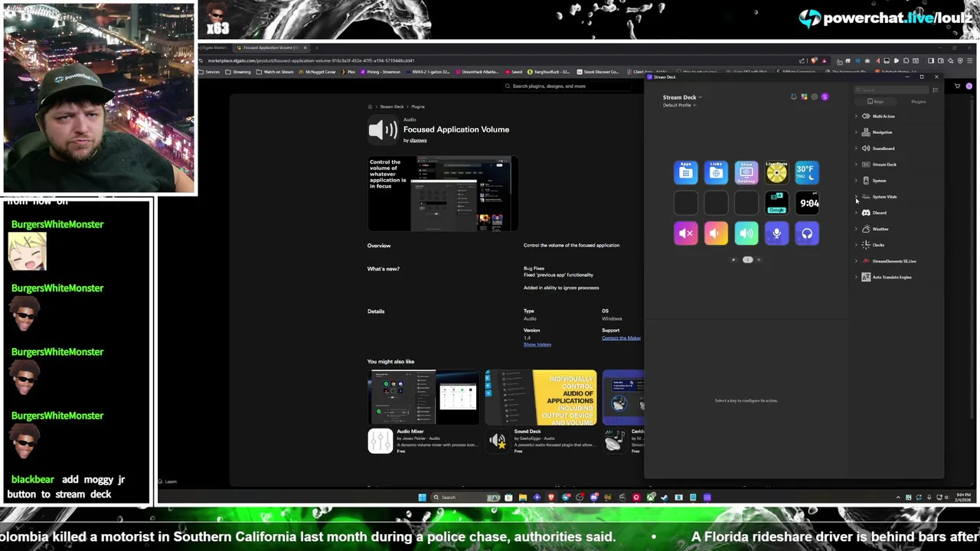The height and width of the screenshot is (551, 980).
Task: Open the Focused Application Volume browser tab
Action: point(269,47)
